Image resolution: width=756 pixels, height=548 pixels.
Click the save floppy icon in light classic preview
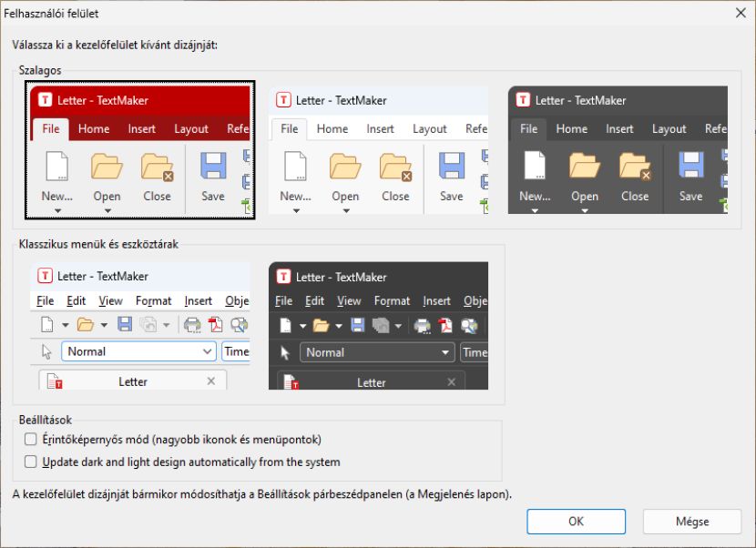[x=125, y=324]
